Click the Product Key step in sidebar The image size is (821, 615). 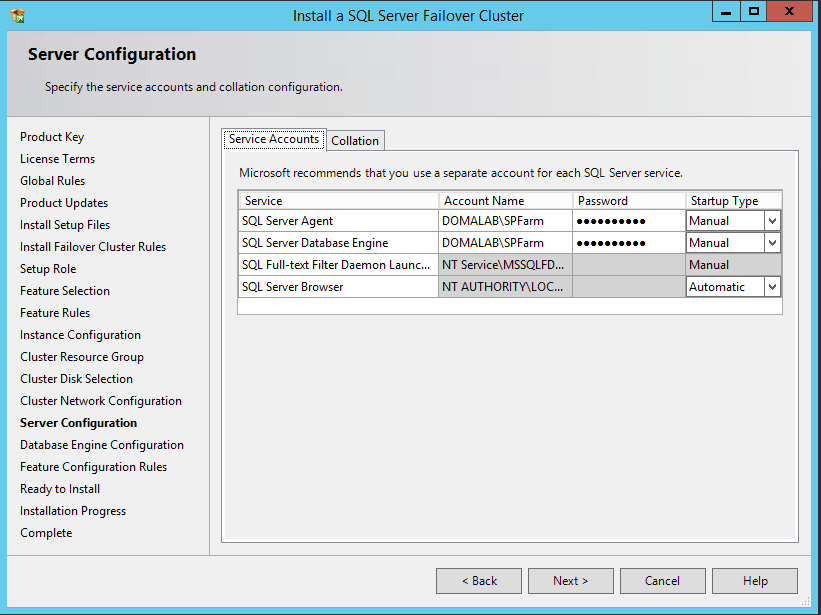click(52, 137)
